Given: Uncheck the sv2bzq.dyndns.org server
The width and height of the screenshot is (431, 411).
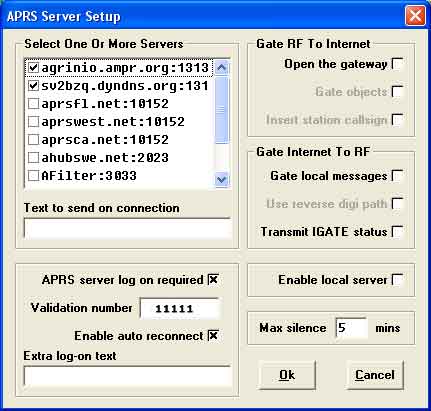Looking at the screenshot, I should click(x=33, y=86).
